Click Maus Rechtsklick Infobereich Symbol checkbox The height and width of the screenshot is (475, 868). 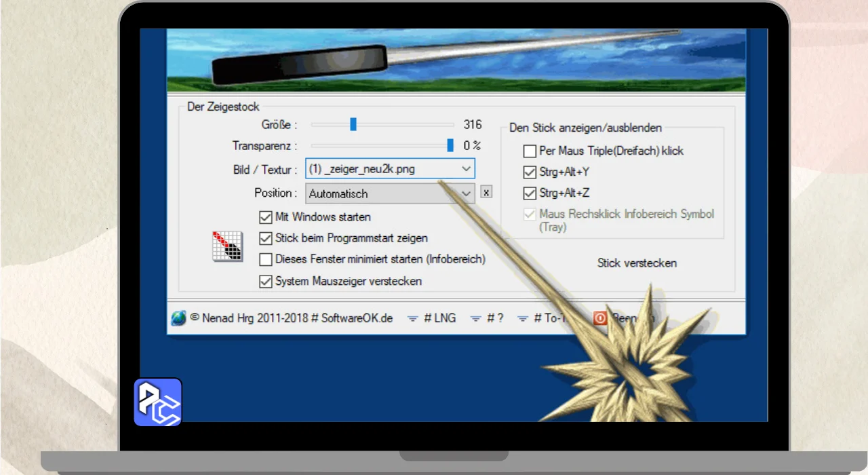tap(530, 214)
